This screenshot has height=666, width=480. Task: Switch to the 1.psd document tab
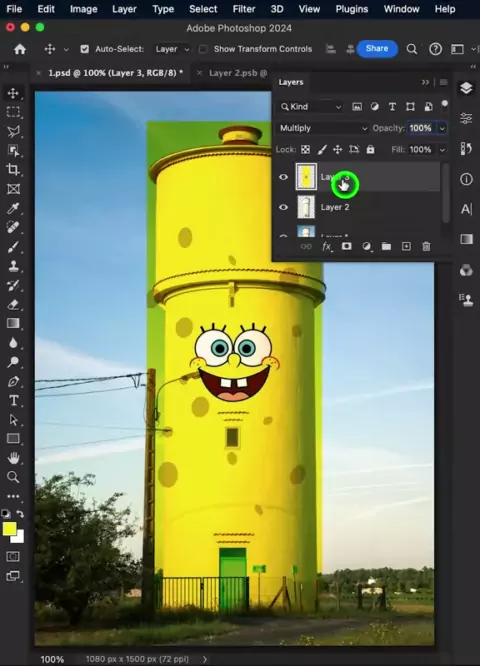pos(115,73)
